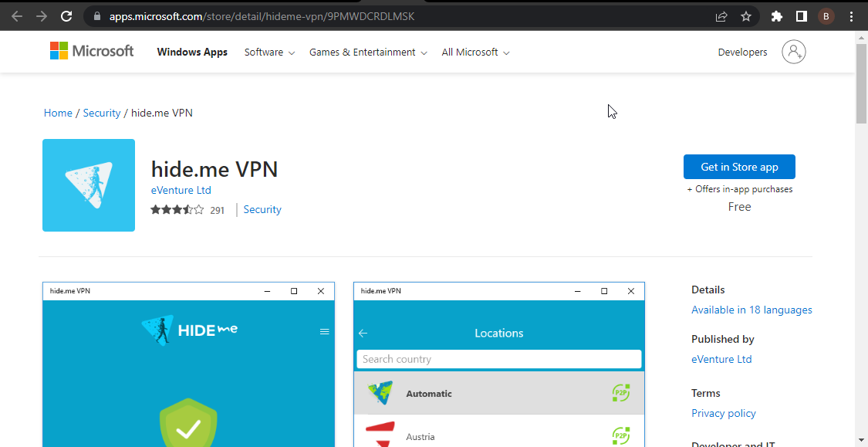The height and width of the screenshot is (447, 868).
Task: Open the Developers menu item
Action: click(x=742, y=52)
